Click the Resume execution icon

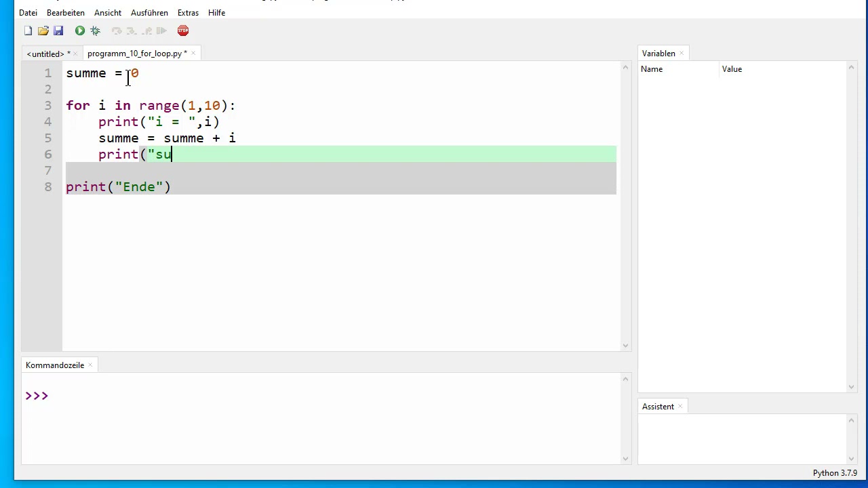tap(161, 30)
